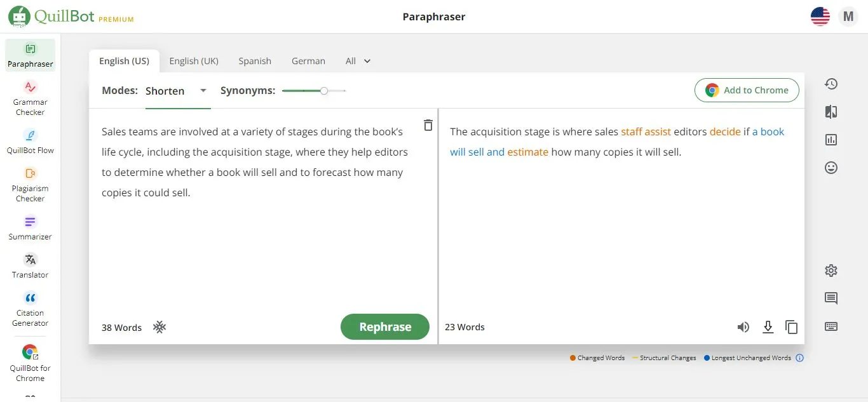Listen to output with the speaker icon
868x402 pixels.
tap(743, 327)
